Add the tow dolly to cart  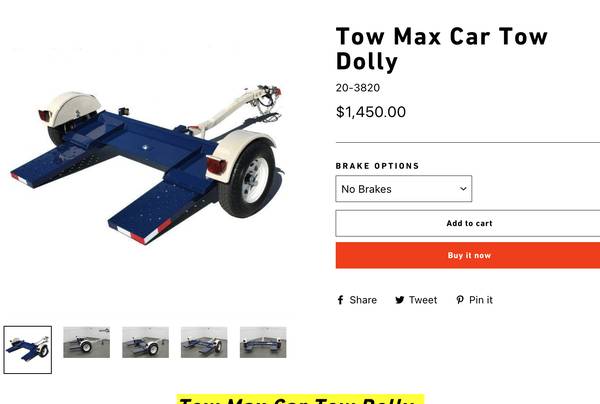(x=468, y=223)
